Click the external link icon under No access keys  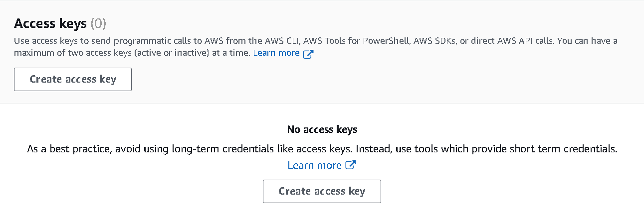pyautogui.click(x=351, y=165)
